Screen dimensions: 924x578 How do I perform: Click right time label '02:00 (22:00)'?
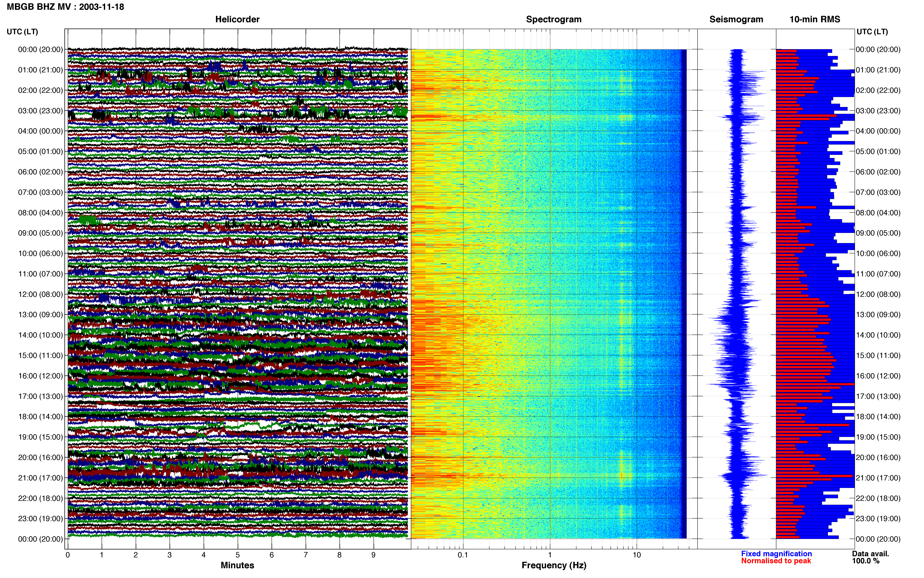(878, 91)
